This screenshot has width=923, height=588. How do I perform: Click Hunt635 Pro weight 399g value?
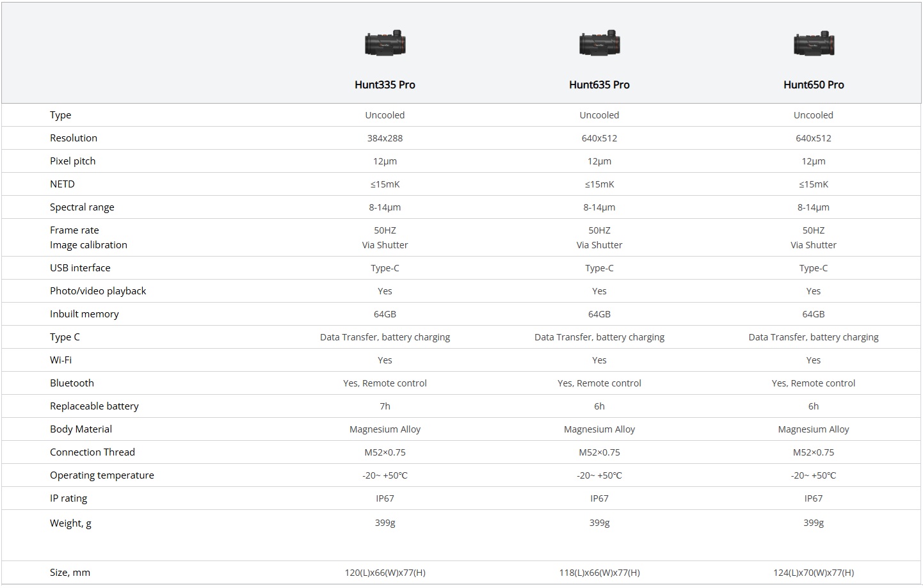click(x=599, y=523)
